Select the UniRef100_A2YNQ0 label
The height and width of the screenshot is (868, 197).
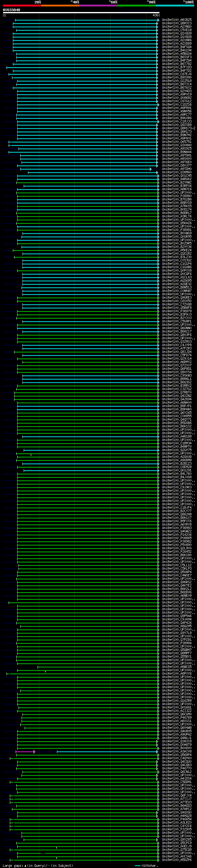(x=177, y=26)
